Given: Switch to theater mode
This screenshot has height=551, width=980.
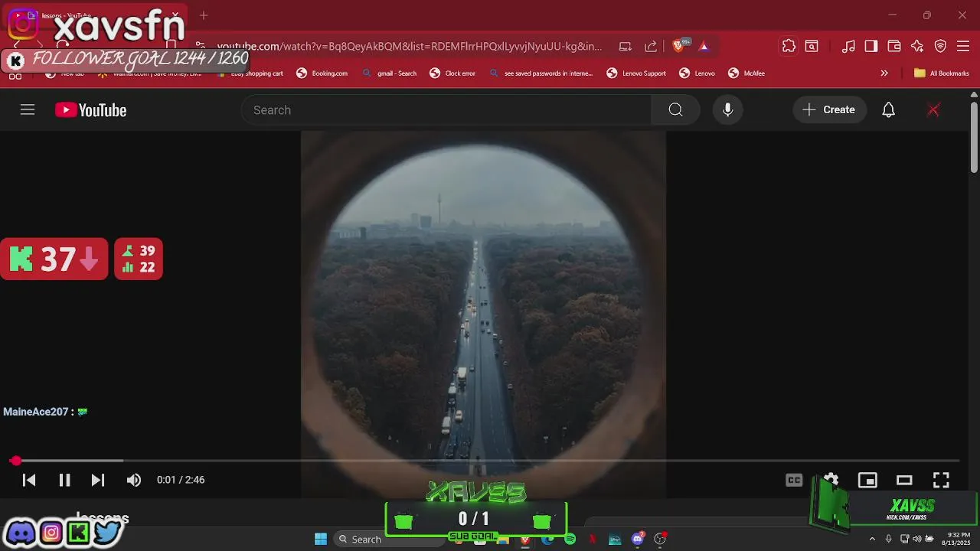Looking at the screenshot, I should pos(904,480).
